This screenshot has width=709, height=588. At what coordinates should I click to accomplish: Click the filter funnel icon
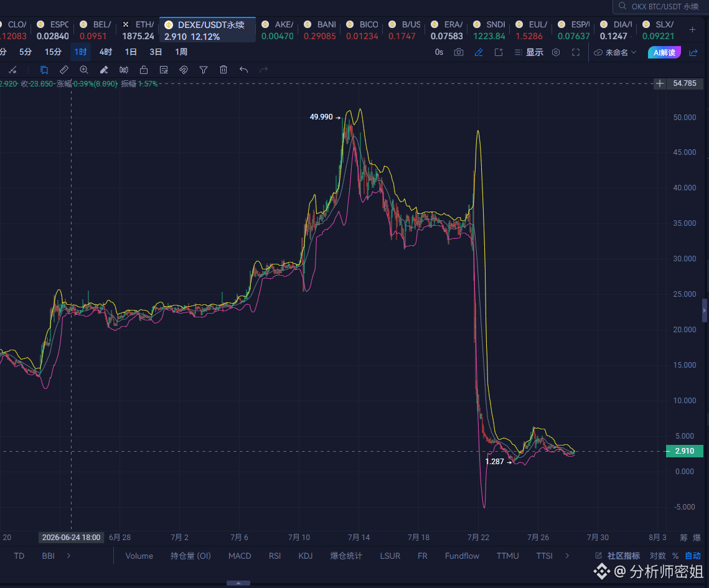[x=204, y=70]
